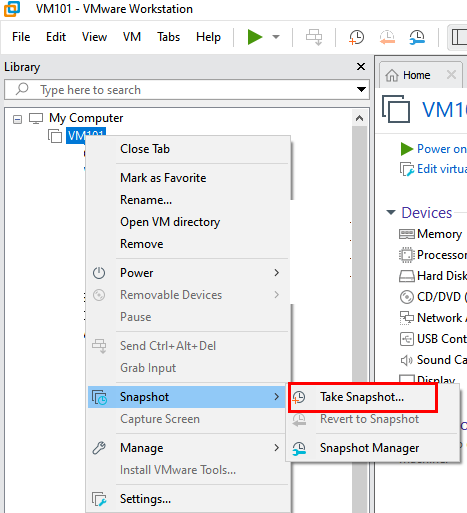The width and height of the screenshot is (467, 513).
Task: Click the Sound Card speaker icon
Action: (407, 360)
